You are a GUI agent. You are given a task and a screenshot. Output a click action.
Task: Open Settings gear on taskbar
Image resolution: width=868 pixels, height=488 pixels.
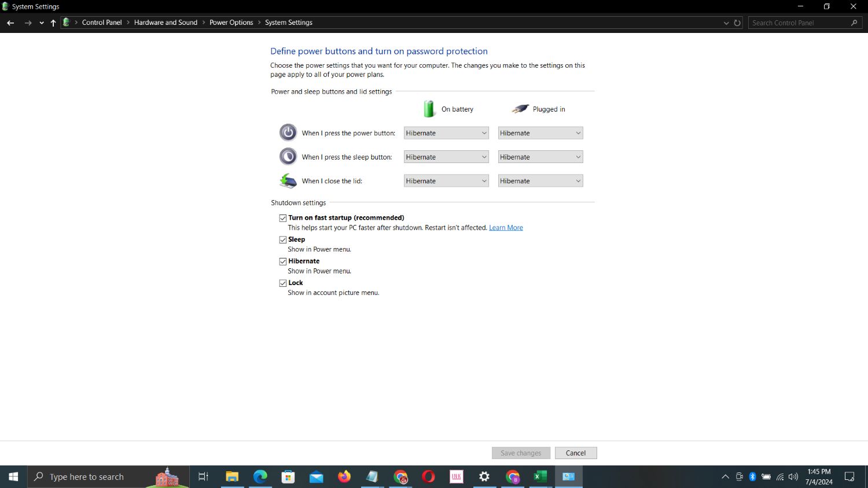[484, 476]
